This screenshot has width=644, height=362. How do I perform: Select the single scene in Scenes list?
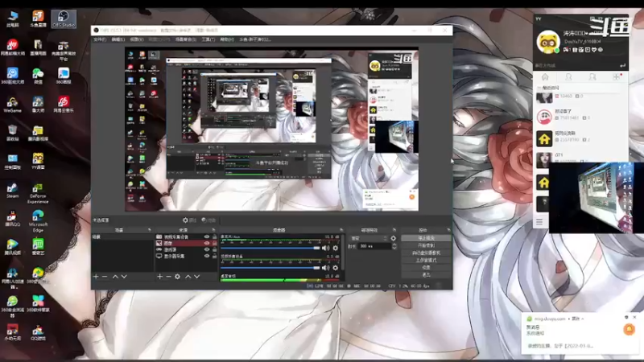tap(122, 237)
